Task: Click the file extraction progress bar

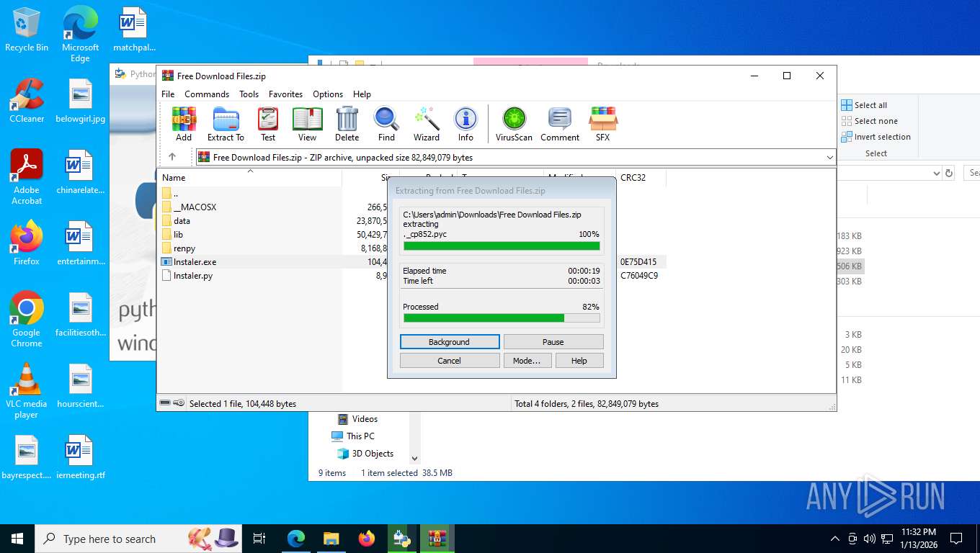Action: click(x=502, y=246)
